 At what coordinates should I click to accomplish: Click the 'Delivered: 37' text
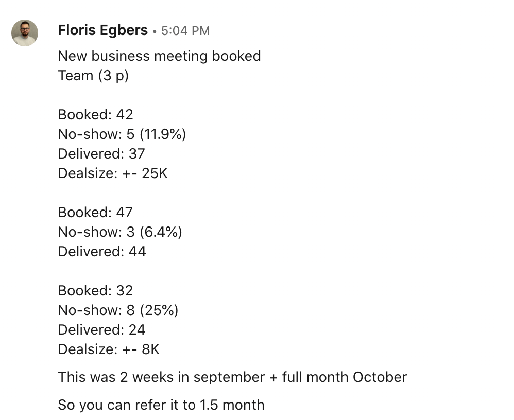(101, 154)
